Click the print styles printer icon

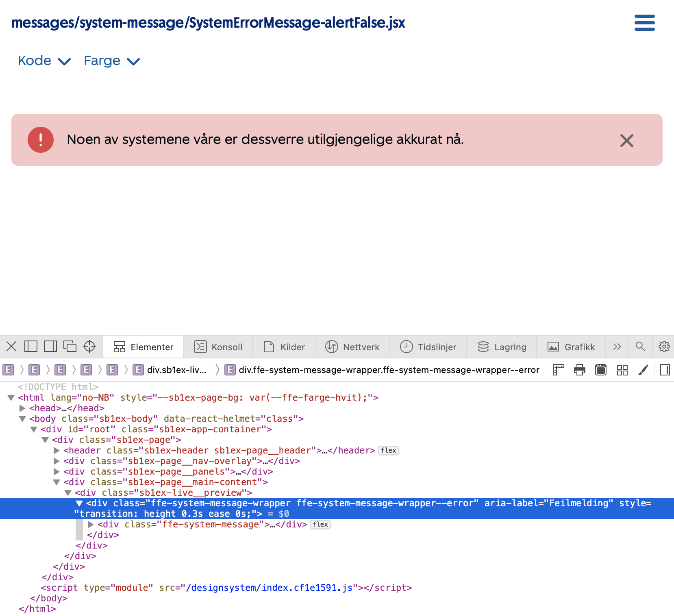(x=580, y=370)
